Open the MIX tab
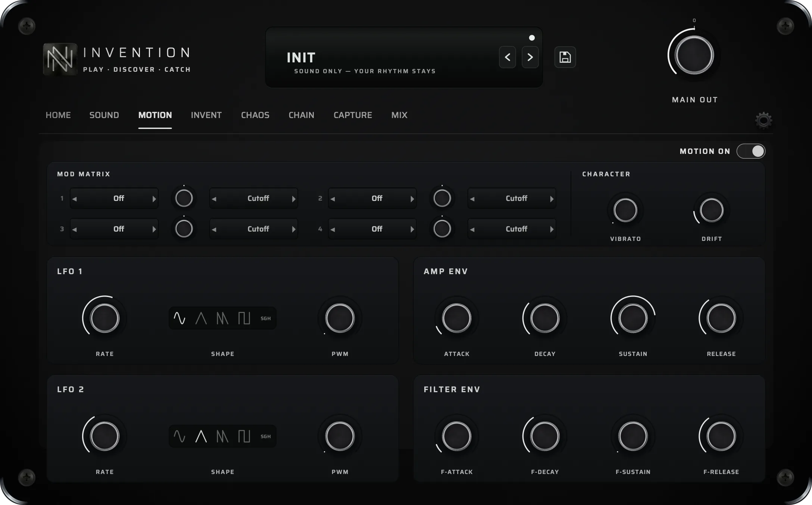The width and height of the screenshot is (812, 505). pyautogui.click(x=399, y=115)
